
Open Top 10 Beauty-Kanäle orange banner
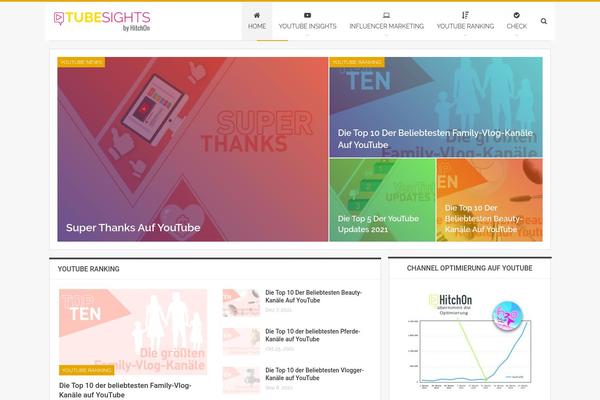tap(483, 219)
